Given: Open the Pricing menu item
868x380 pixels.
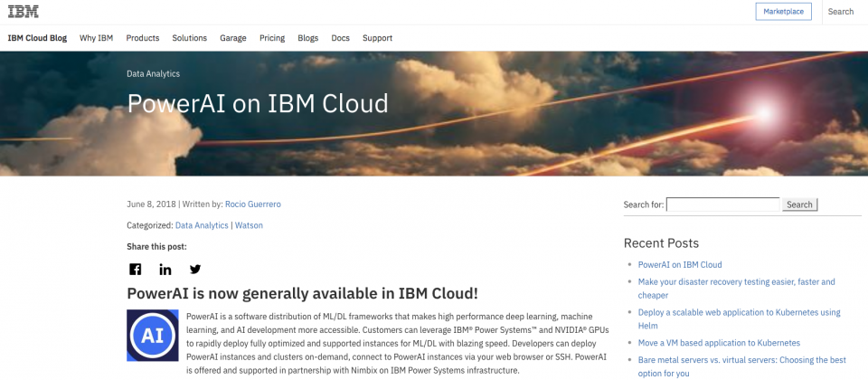Looking at the screenshot, I should [x=272, y=38].
